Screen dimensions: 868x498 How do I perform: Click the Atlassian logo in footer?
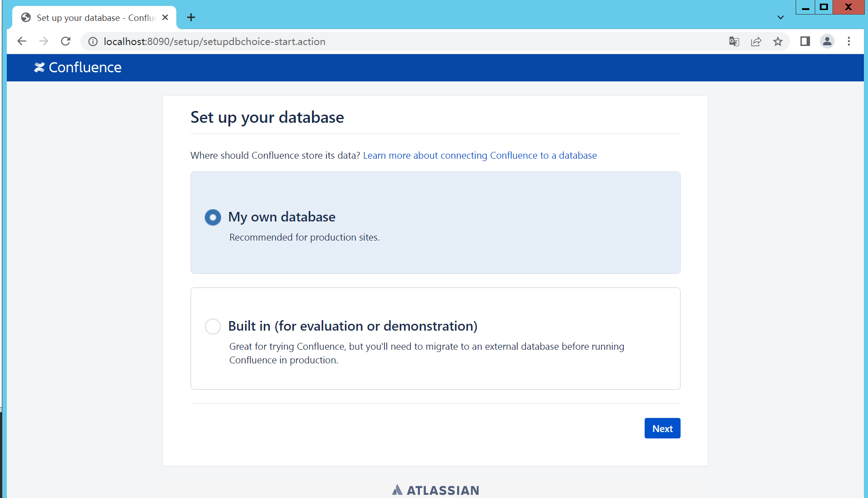pyautogui.click(x=435, y=490)
